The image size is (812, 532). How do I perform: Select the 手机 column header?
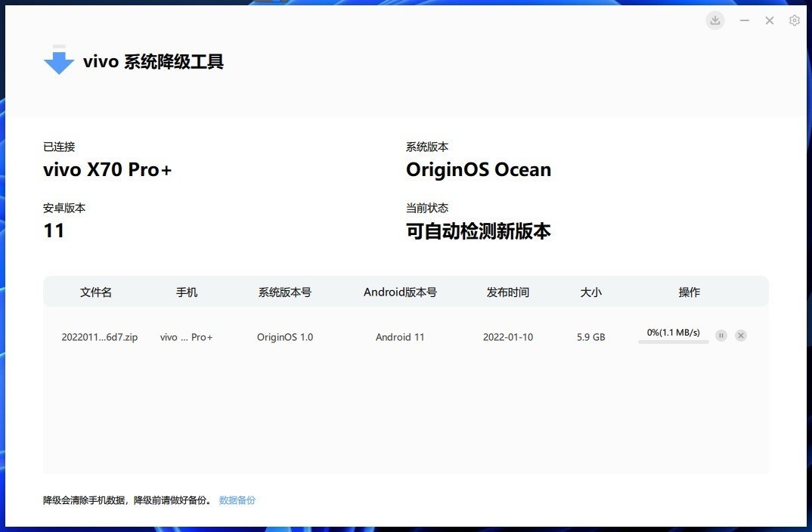187,292
